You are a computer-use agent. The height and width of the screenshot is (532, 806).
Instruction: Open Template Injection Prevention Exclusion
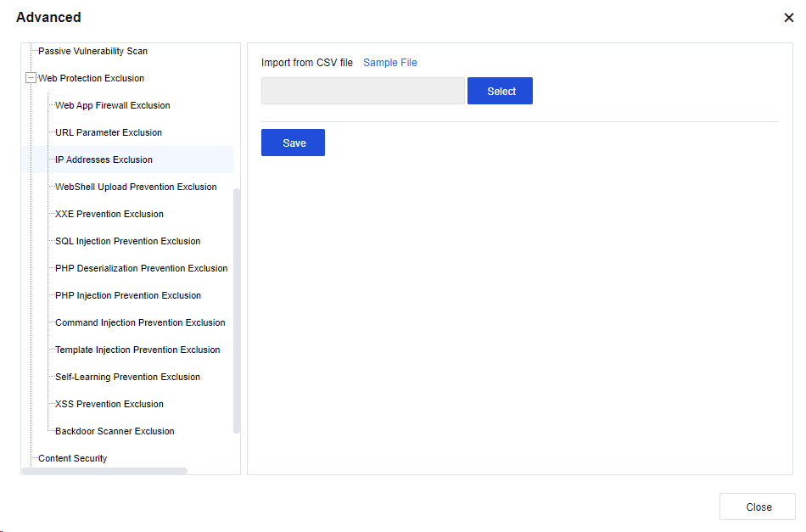(137, 350)
